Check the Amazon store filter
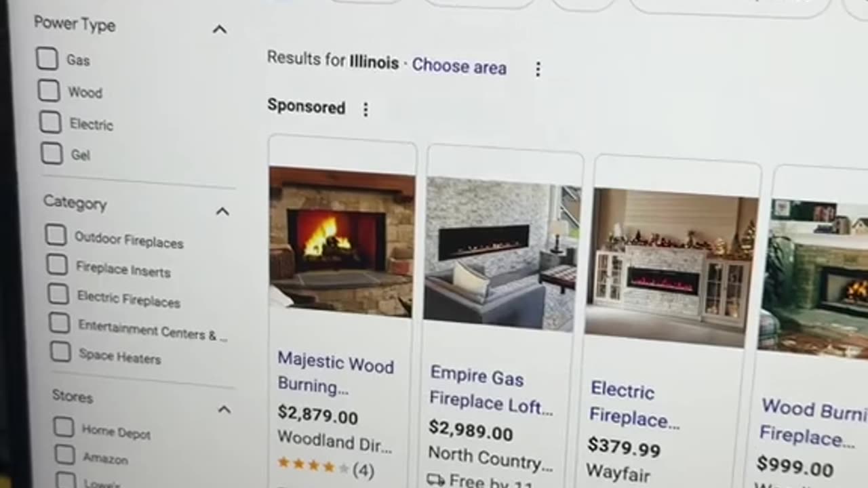Viewport: 868px width, 488px height. 64,454
